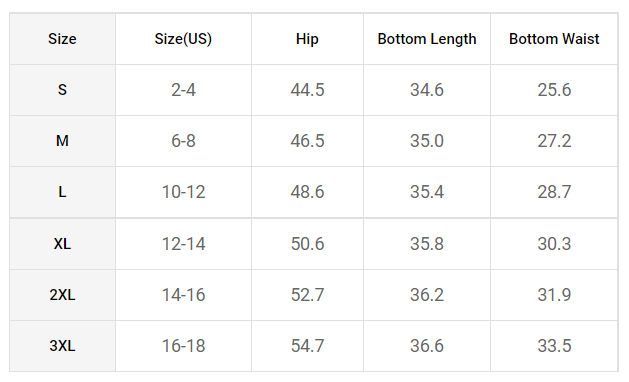The width and height of the screenshot is (629, 382).
Task: Click bottom waist 33.5 cell
Action: click(x=554, y=345)
